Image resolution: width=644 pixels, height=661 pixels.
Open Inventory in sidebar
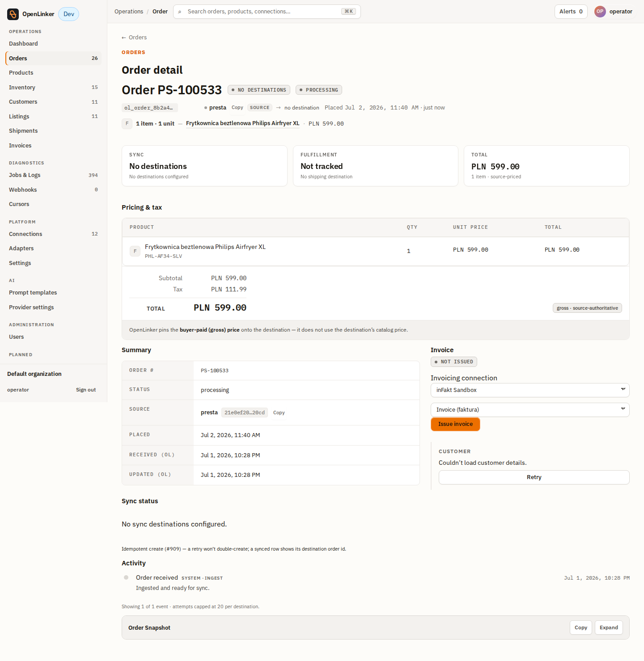[x=53, y=88]
